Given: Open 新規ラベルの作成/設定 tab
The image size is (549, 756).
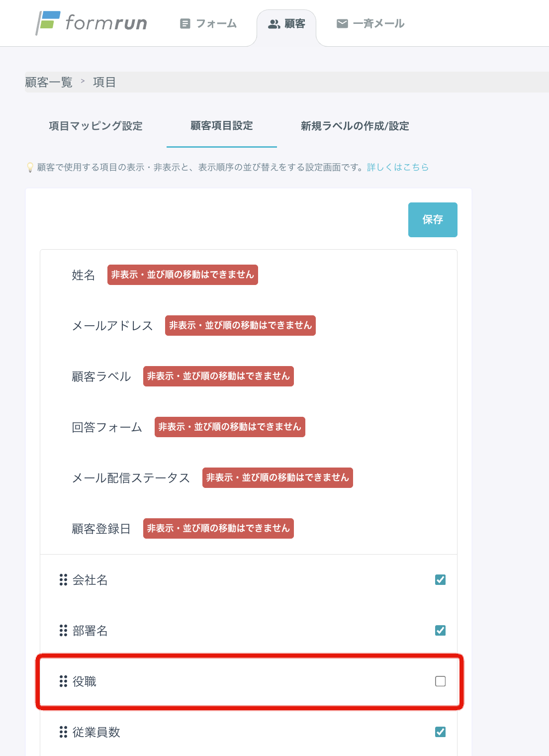Looking at the screenshot, I should click(x=355, y=126).
